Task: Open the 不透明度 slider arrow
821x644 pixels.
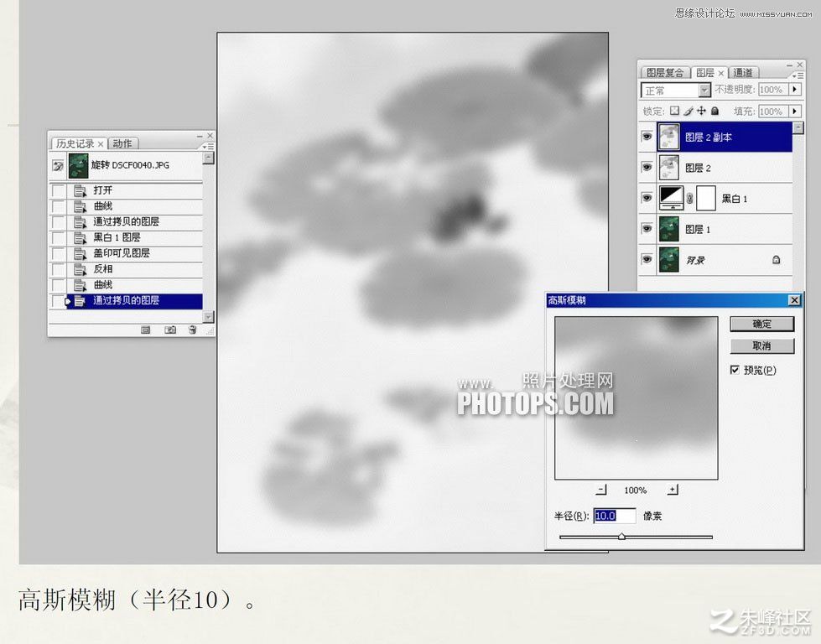Action: click(x=795, y=89)
